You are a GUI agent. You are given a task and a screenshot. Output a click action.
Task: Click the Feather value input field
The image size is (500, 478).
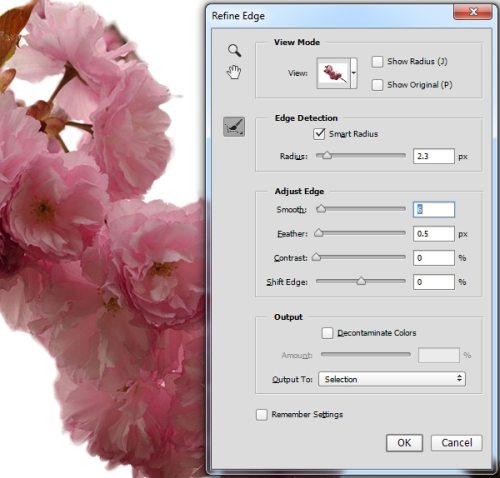434,234
